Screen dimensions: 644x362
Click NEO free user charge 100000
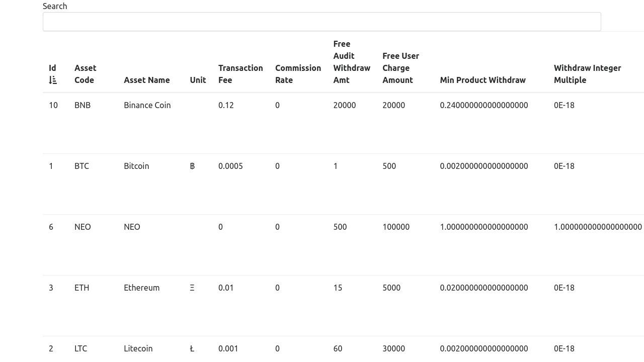pyautogui.click(x=396, y=227)
